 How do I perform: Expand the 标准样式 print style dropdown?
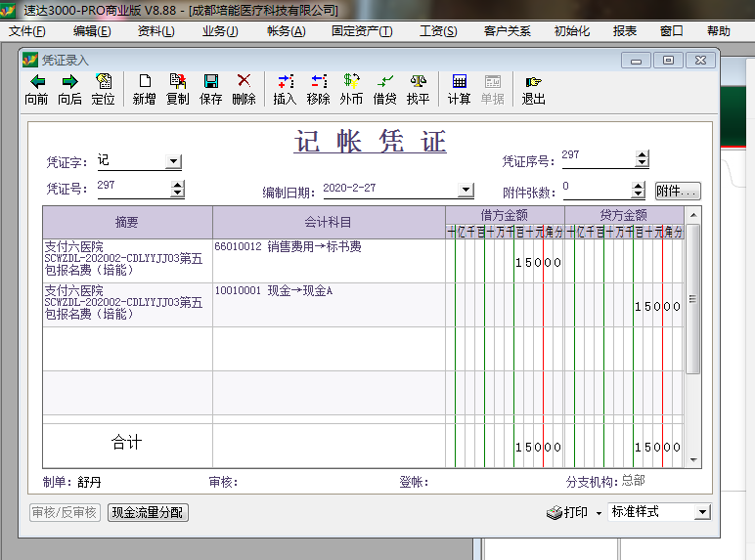pyautogui.click(x=701, y=512)
